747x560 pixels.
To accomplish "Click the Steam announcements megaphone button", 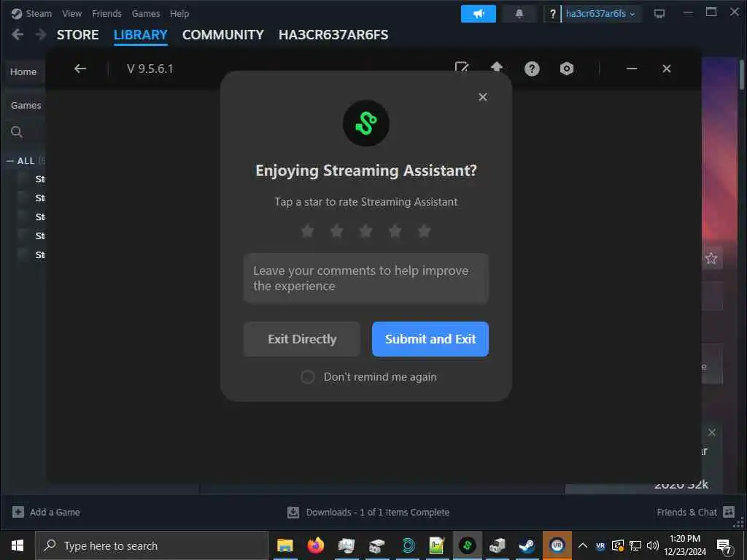I will [x=479, y=14].
